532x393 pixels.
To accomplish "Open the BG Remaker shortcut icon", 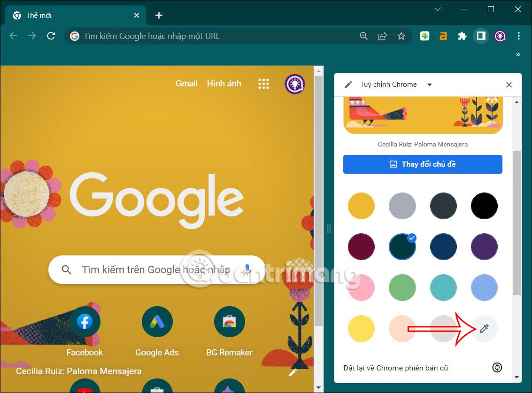I will [229, 322].
